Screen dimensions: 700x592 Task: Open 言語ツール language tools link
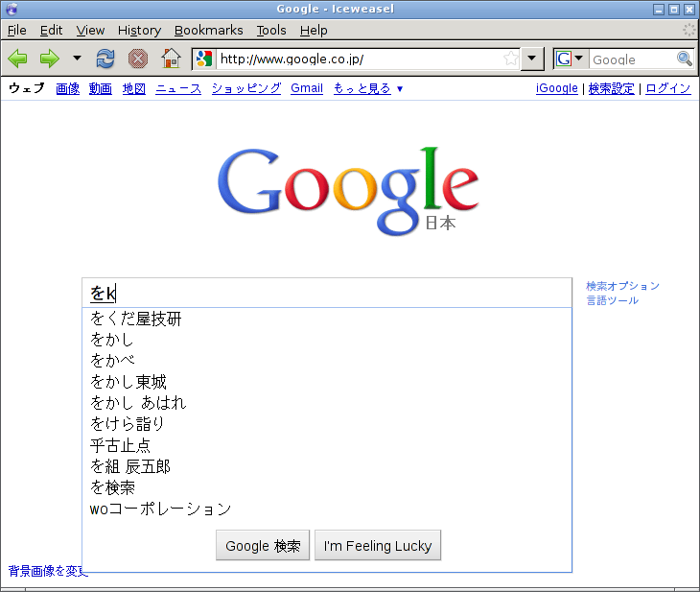pos(612,300)
